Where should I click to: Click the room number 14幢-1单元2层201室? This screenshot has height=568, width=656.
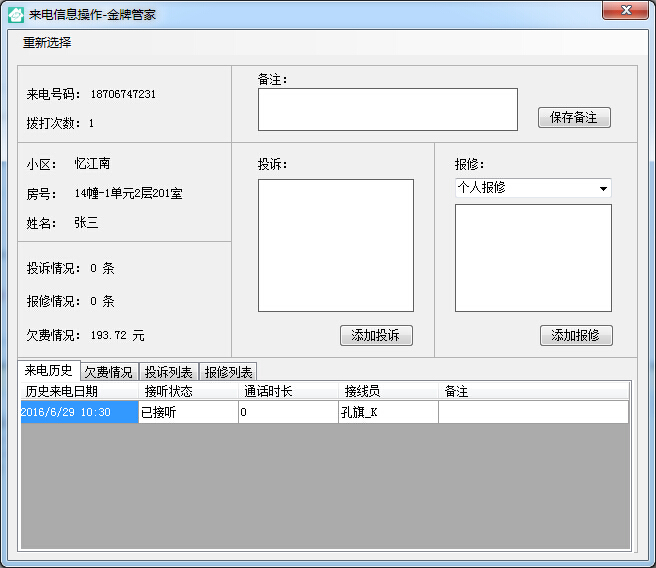coord(128,193)
